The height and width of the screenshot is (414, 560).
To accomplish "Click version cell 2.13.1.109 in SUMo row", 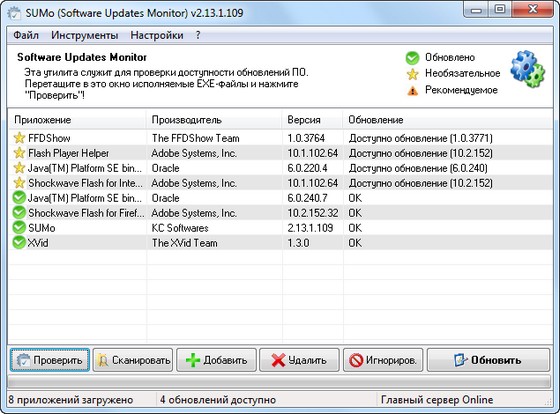I will point(310,228).
